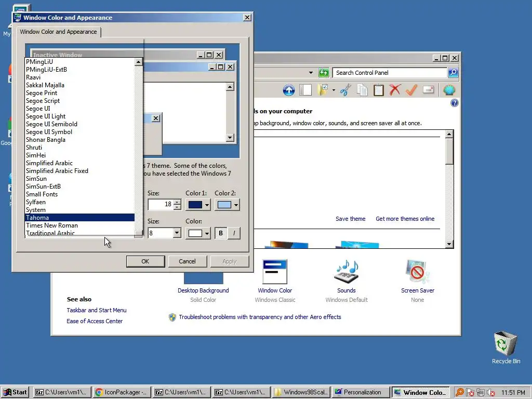532x399 pixels.
Task: Click the font list scroll up arrow
Action: point(138,62)
